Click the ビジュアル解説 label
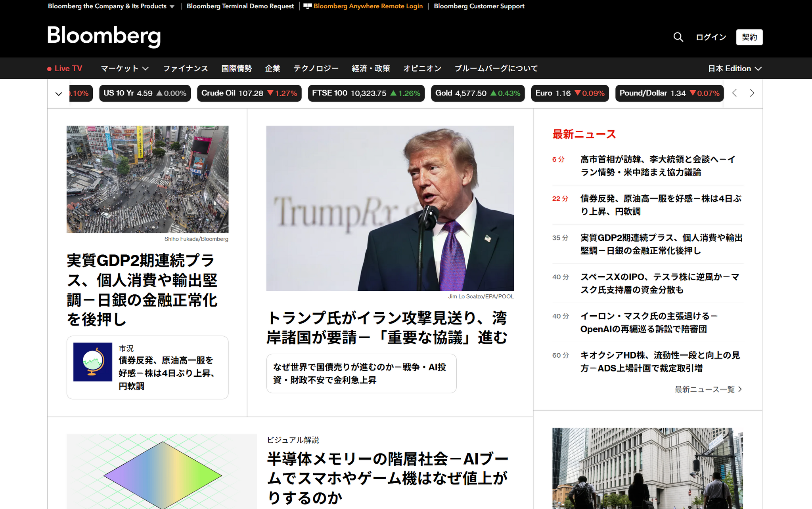 [x=293, y=440]
